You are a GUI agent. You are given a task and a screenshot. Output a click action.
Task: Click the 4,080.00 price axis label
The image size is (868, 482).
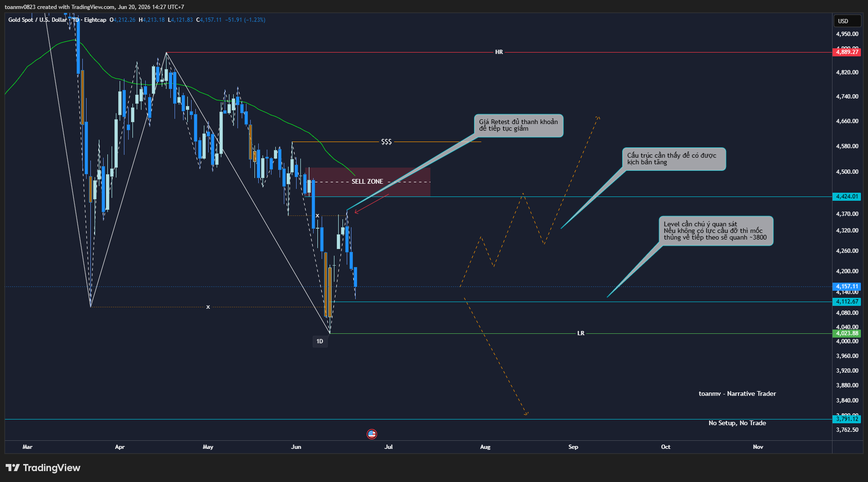[x=847, y=313]
